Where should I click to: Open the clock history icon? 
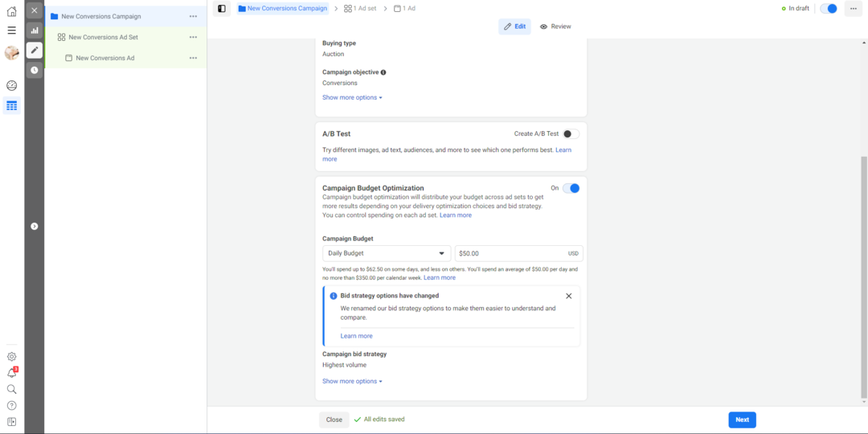click(35, 70)
